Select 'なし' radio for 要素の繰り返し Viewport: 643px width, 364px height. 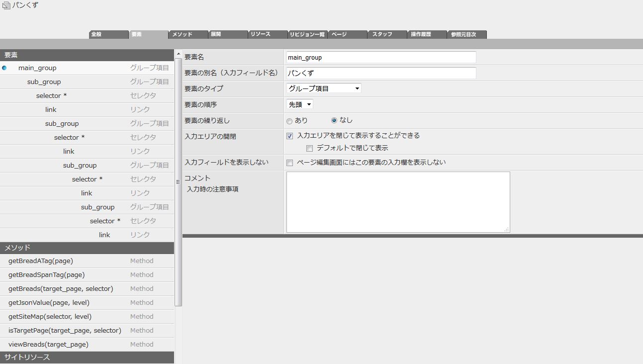[334, 120]
